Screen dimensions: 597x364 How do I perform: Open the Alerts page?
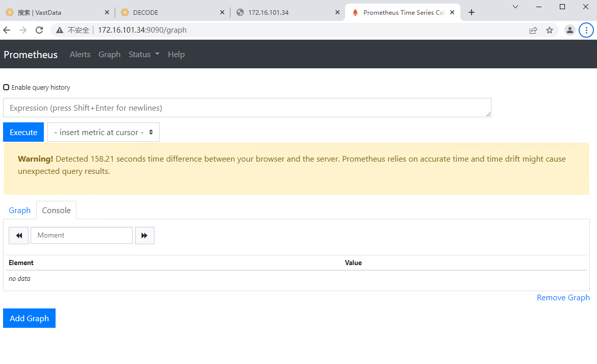click(x=80, y=55)
